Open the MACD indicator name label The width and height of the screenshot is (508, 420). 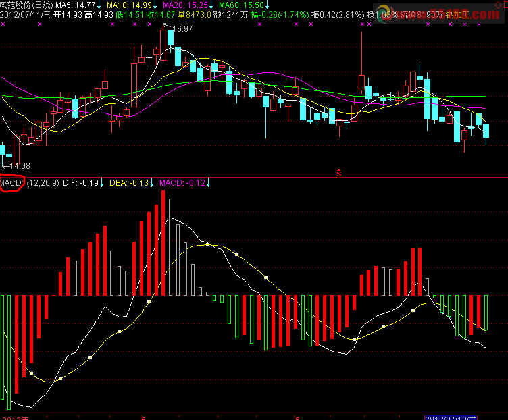point(11,183)
